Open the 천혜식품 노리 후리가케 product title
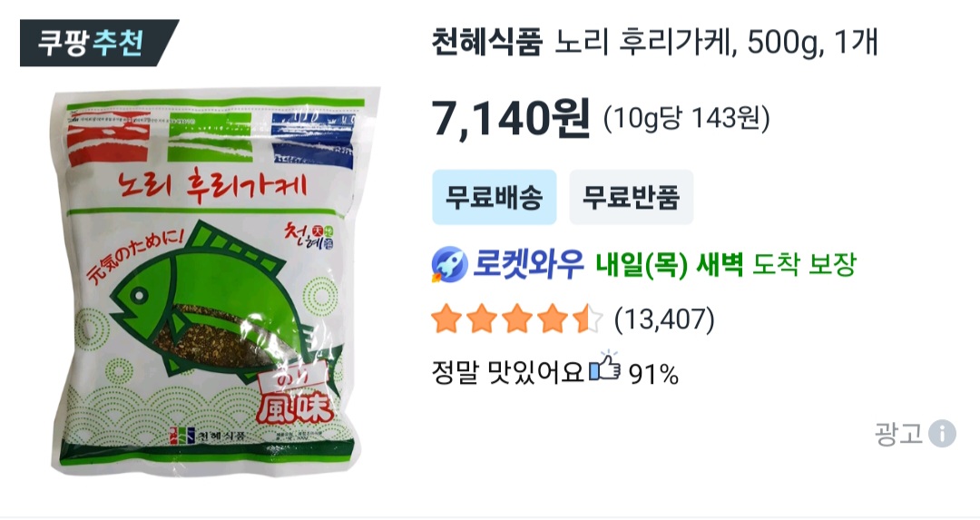 [654, 44]
